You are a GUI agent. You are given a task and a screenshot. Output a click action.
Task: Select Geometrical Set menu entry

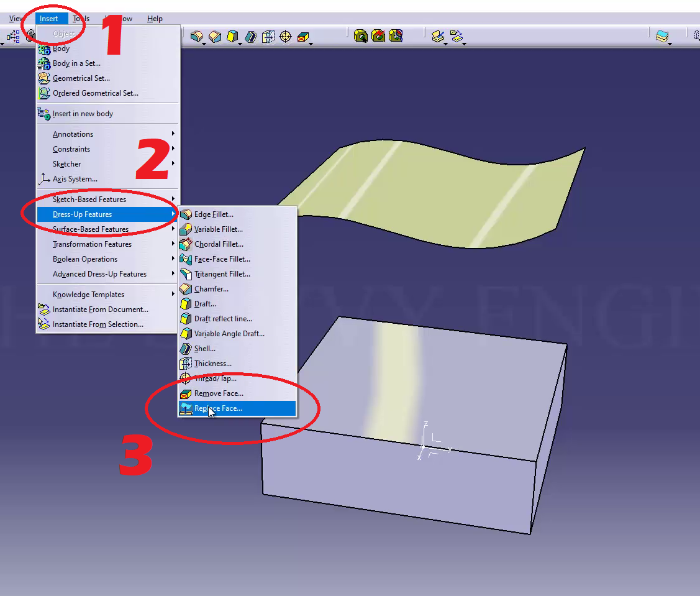[81, 78]
